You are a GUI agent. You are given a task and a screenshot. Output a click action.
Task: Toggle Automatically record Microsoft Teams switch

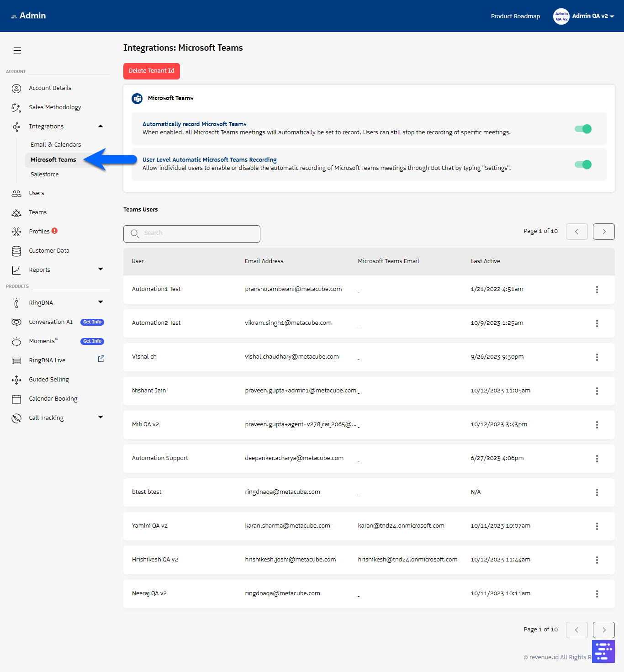click(x=583, y=129)
